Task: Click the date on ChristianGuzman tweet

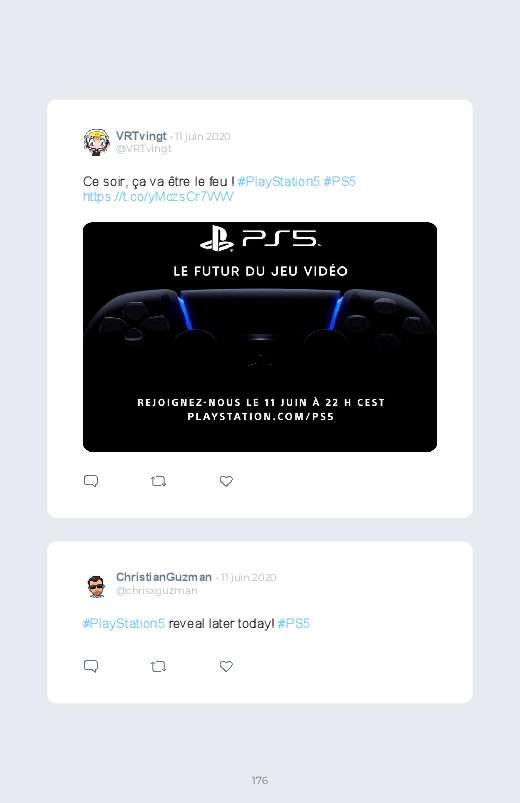Action: 248,577
